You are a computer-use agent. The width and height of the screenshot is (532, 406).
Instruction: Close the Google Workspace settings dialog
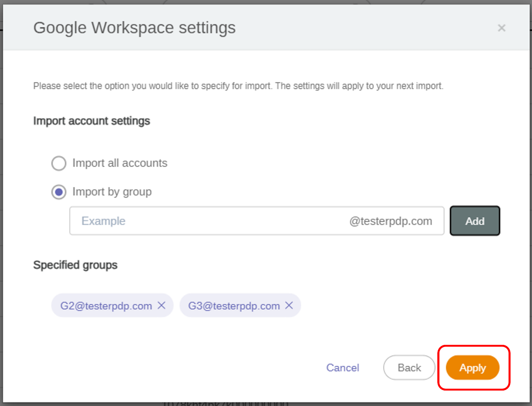pos(501,28)
